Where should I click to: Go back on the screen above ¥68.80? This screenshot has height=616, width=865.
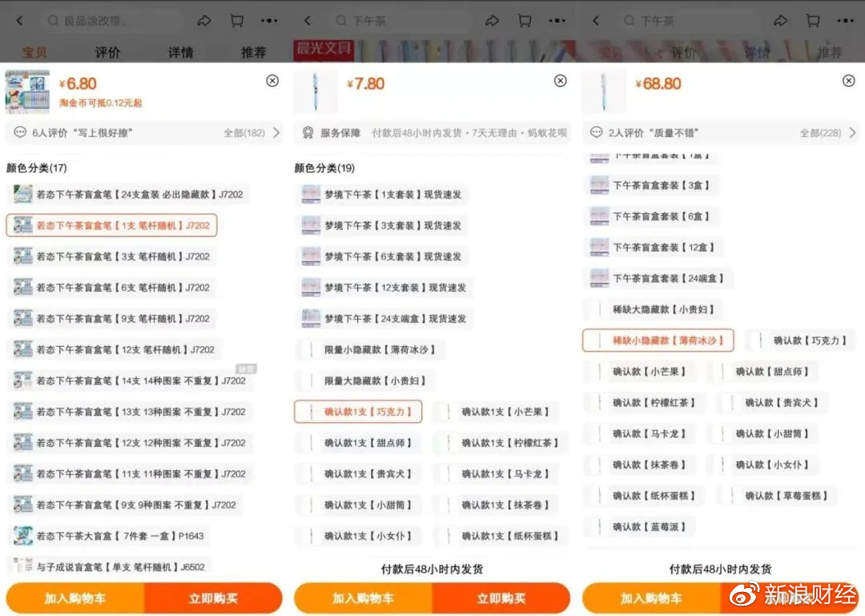click(x=596, y=21)
